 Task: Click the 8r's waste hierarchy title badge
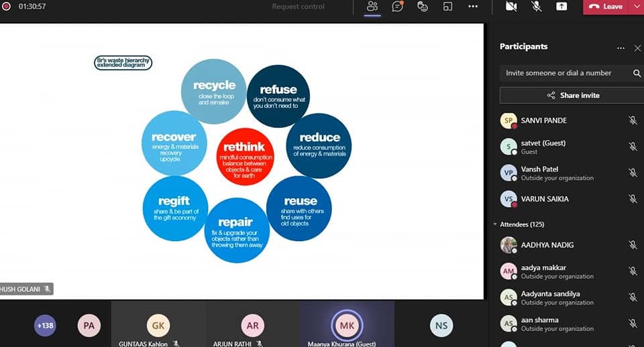click(123, 62)
